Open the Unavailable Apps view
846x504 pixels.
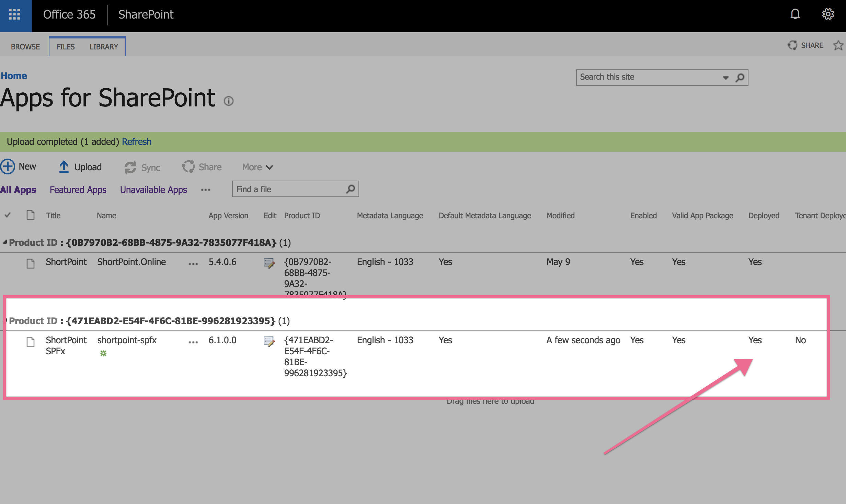153,190
